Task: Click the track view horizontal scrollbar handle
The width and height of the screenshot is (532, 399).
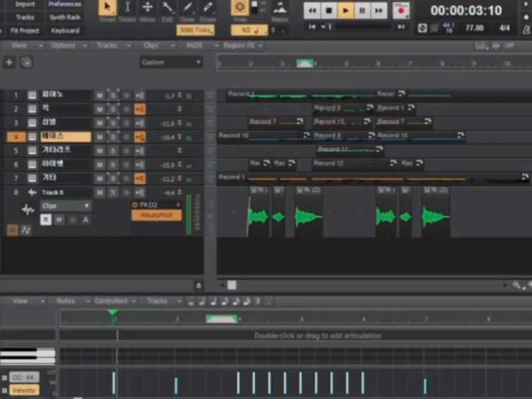Action: pyautogui.click(x=231, y=285)
